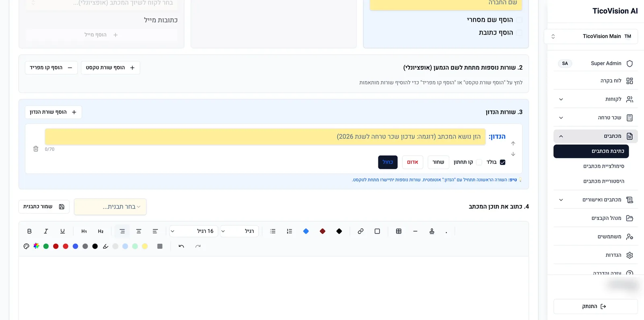
Task: Click the yellow הנדון subject input field
Action: tap(265, 137)
